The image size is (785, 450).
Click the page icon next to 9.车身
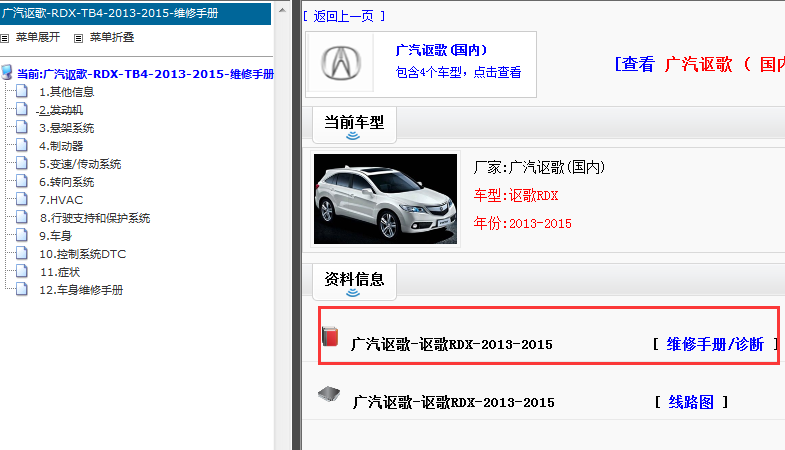tap(22, 235)
